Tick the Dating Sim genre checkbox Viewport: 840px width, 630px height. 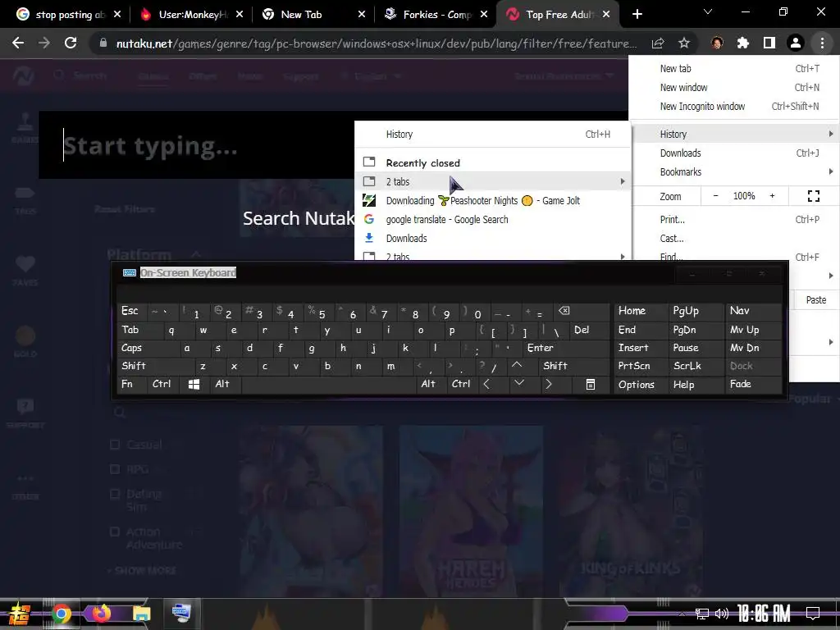pyautogui.click(x=114, y=494)
